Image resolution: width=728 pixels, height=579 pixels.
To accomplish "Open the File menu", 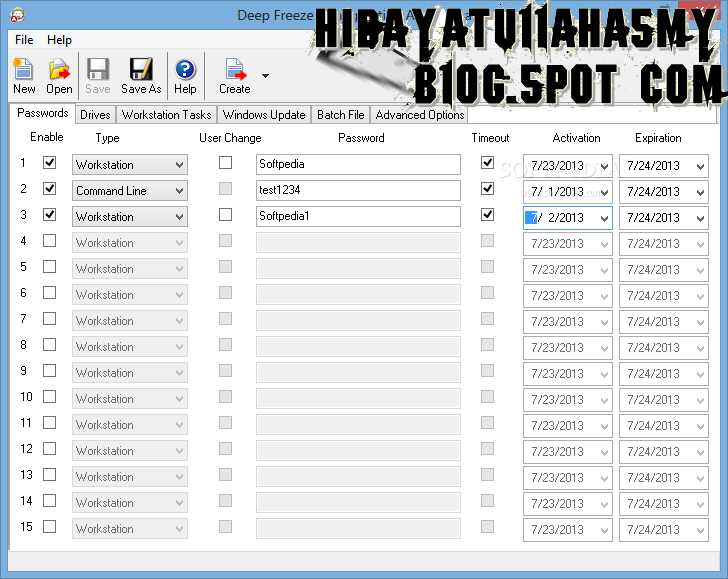I will point(24,40).
